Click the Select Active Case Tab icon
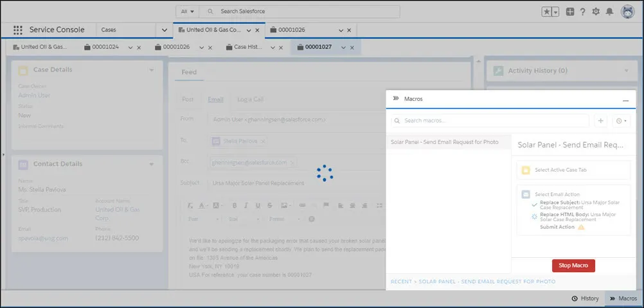 tap(526, 170)
